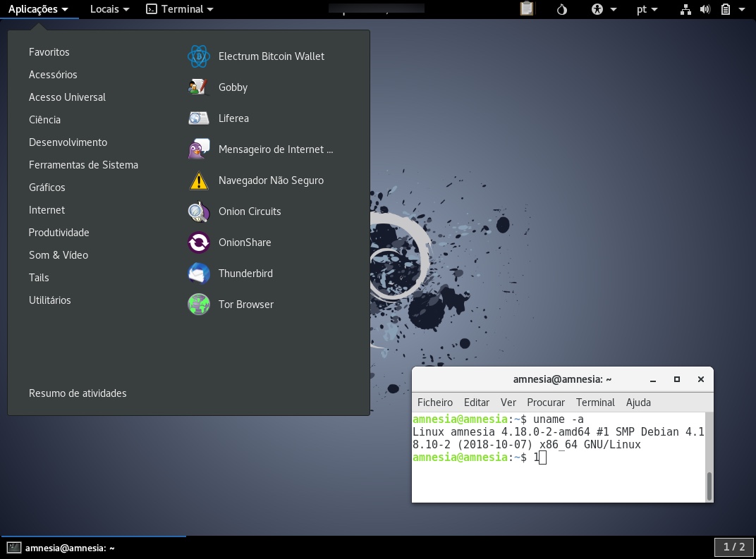Screen dimensions: 756x559
Task: Launch Tor Browser
Action: [245, 305]
